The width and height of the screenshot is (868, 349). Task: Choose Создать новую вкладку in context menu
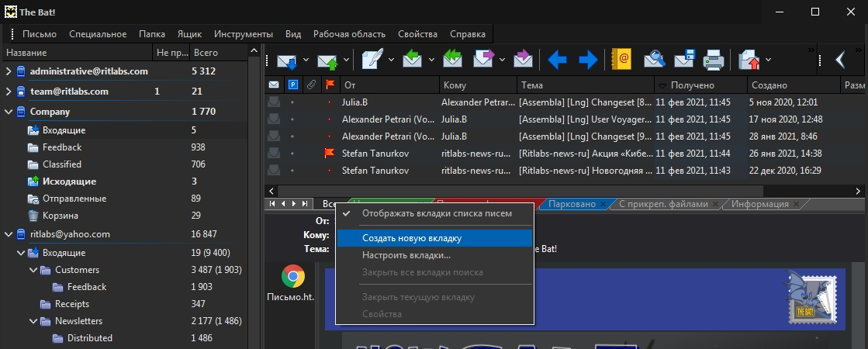click(434, 238)
